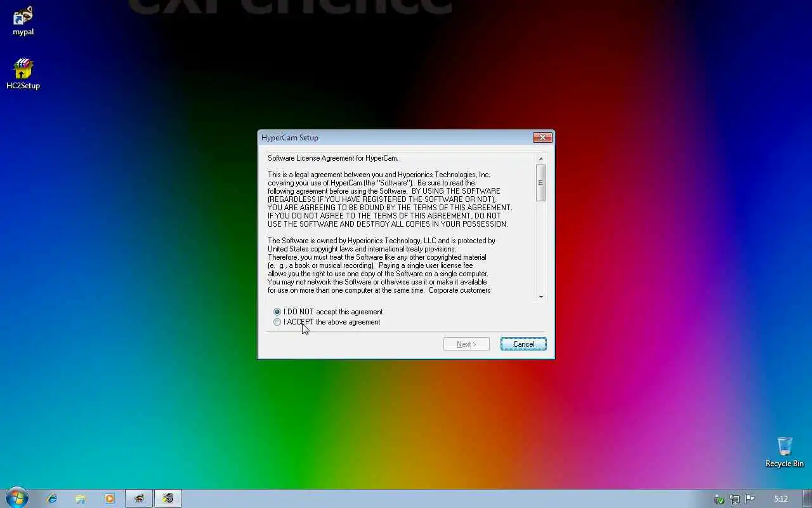Click the line 'USE THE SOFTWARE AND DESTROY ALL COPIES'
This screenshot has width=812, height=508.
(x=388, y=224)
